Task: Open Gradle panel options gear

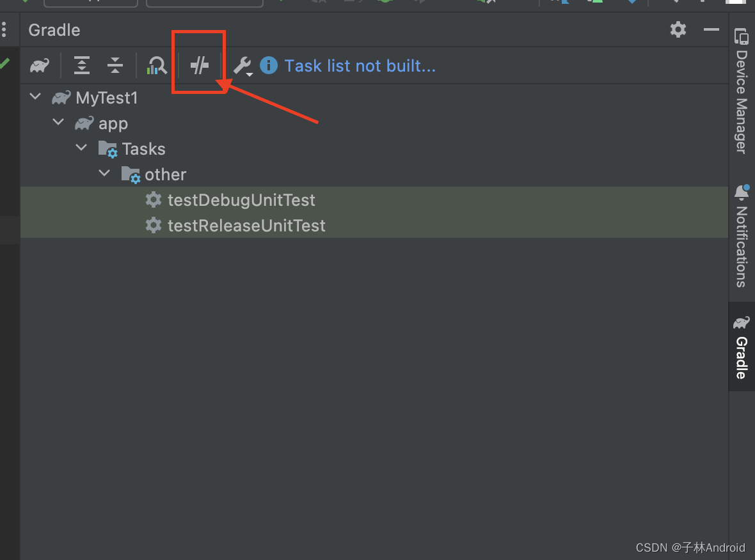Action: (x=678, y=29)
